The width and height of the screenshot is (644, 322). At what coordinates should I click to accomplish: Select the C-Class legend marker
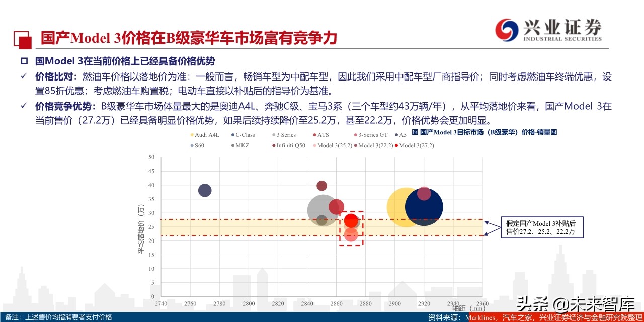pos(232,135)
